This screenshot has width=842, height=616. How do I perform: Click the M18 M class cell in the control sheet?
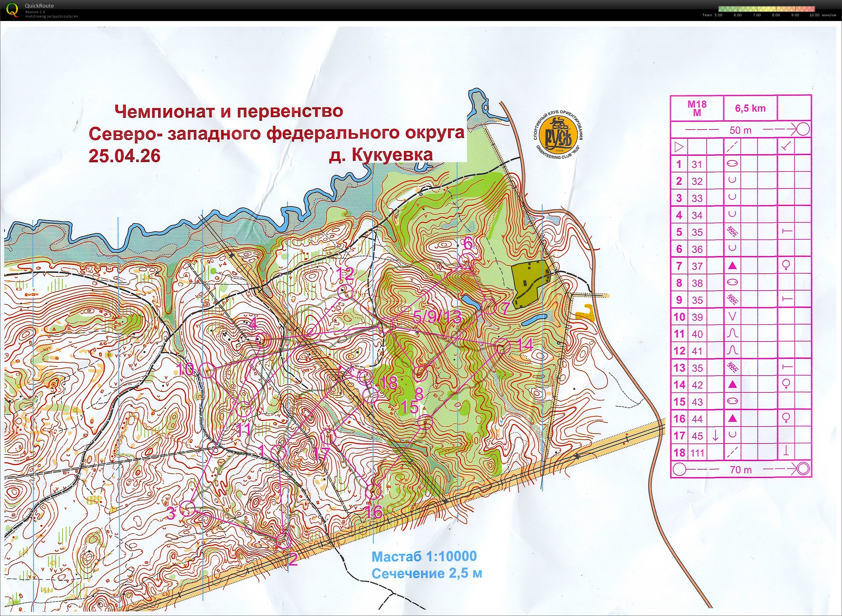[x=696, y=108]
